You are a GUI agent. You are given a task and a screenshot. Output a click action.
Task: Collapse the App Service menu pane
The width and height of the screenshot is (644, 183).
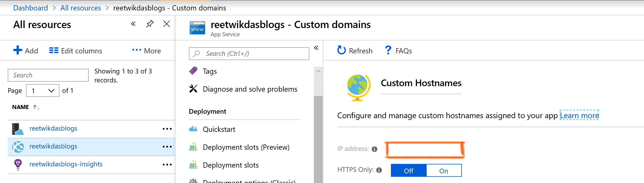tap(316, 48)
